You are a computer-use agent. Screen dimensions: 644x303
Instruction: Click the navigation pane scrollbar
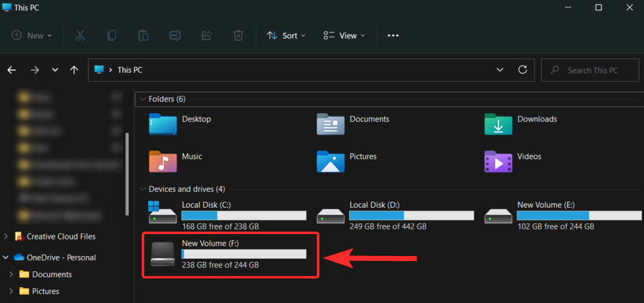click(127, 174)
